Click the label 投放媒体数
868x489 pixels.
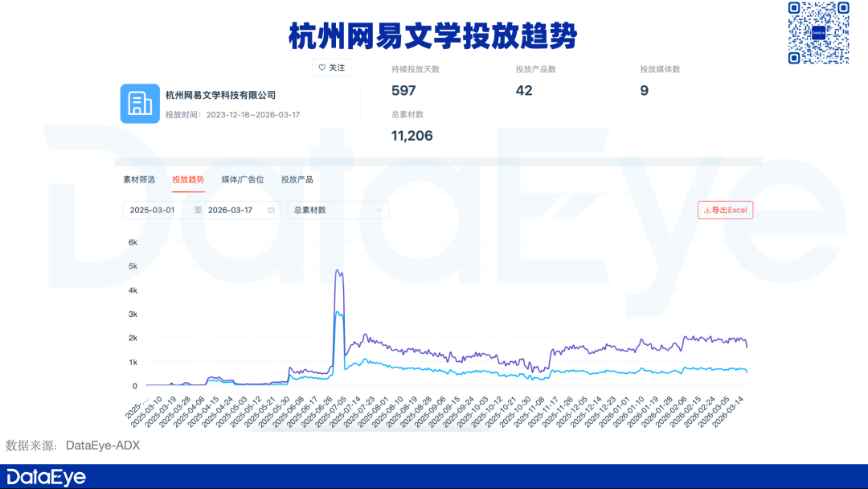point(660,69)
